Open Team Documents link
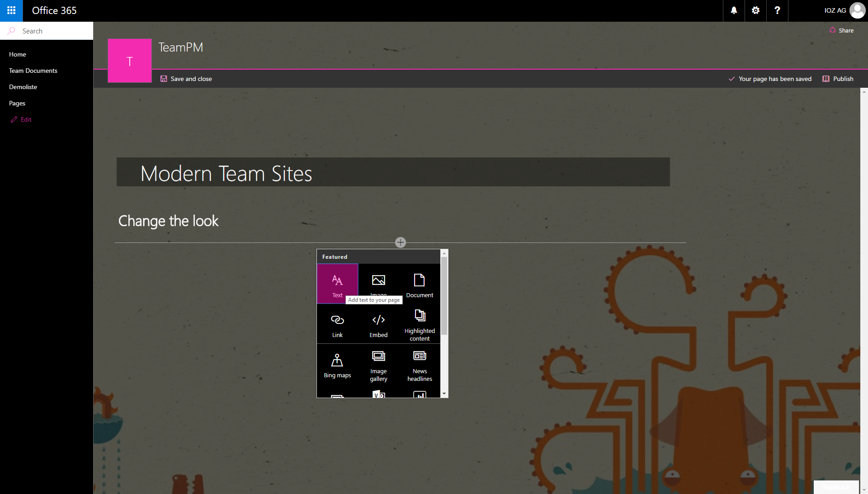Screen dimensions: 868x494 (x=33, y=71)
